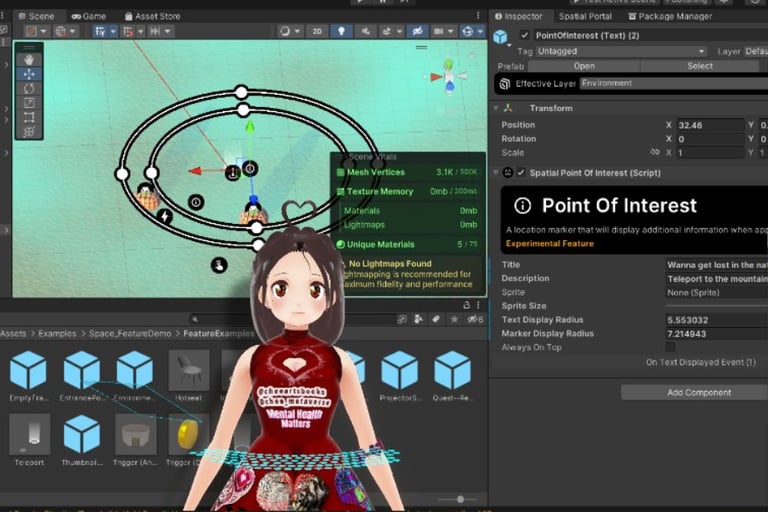Image resolution: width=768 pixels, height=512 pixels.
Task: Adjust the project panel icon size slider
Action: [x=459, y=499]
